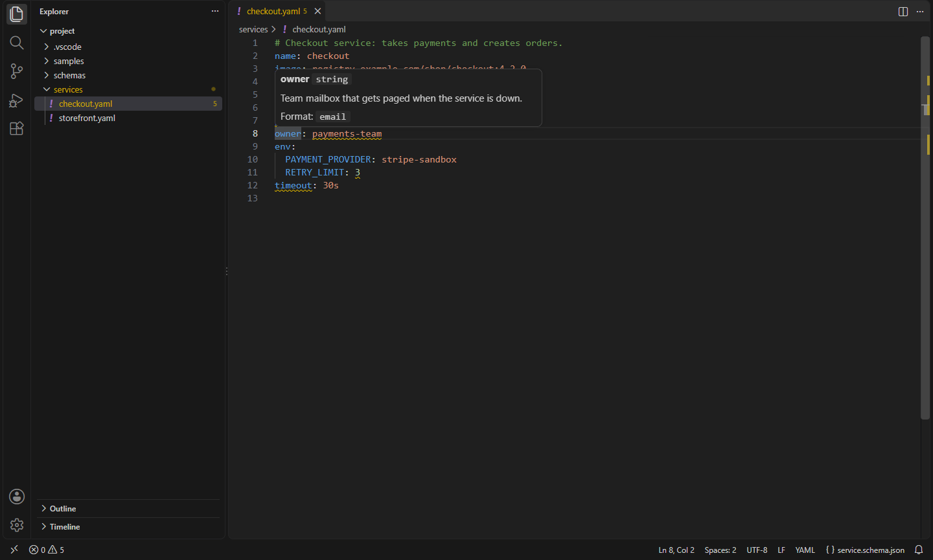Open the Run and Debug view

pyautogui.click(x=17, y=100)
